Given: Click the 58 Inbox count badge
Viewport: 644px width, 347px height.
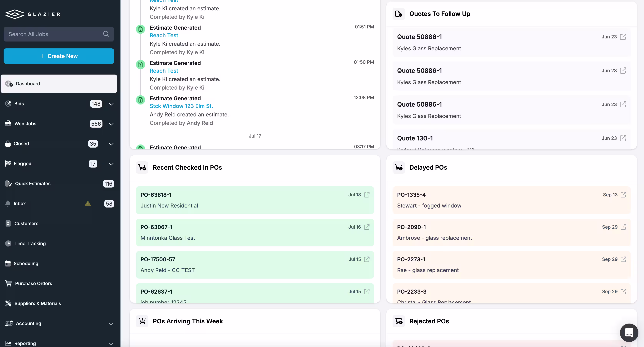Looking at the screenshot, I should [x=109, y=204].
